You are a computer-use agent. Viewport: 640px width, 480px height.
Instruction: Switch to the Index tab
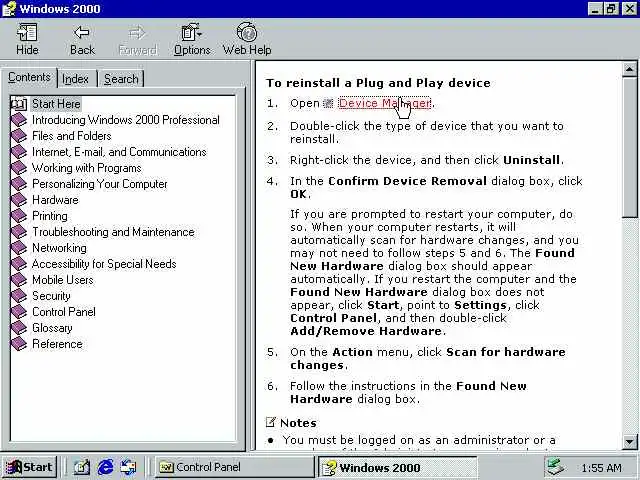[76, 79]
